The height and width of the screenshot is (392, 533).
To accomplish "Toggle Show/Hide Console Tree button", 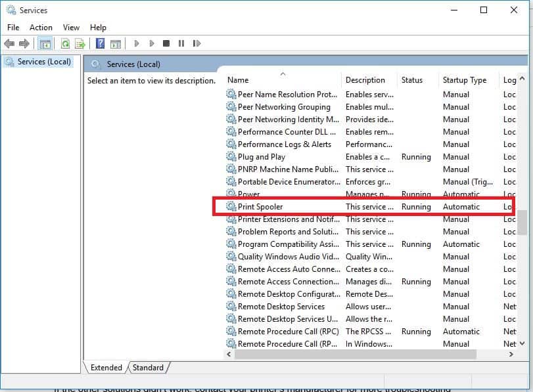I will pyautogui.click(x=45, y=44).
